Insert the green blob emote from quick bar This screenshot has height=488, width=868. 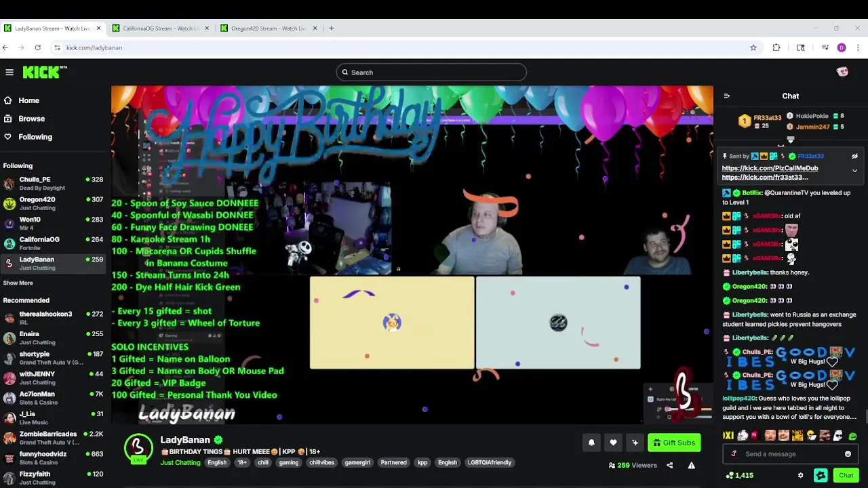[852, 436]
